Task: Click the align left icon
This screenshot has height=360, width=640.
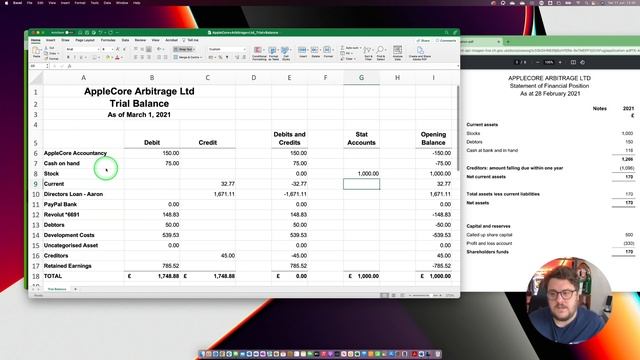Action: (x=136, y=58)
